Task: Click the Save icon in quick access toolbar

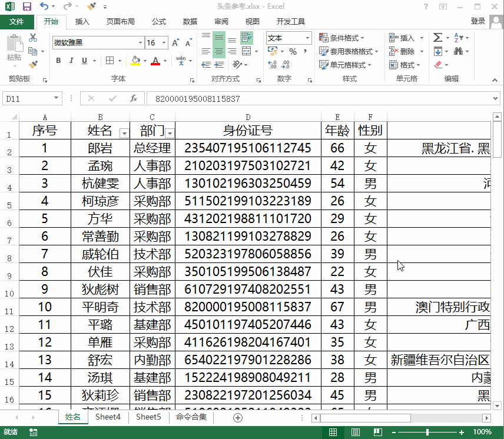Action: [x=27, y=6]
